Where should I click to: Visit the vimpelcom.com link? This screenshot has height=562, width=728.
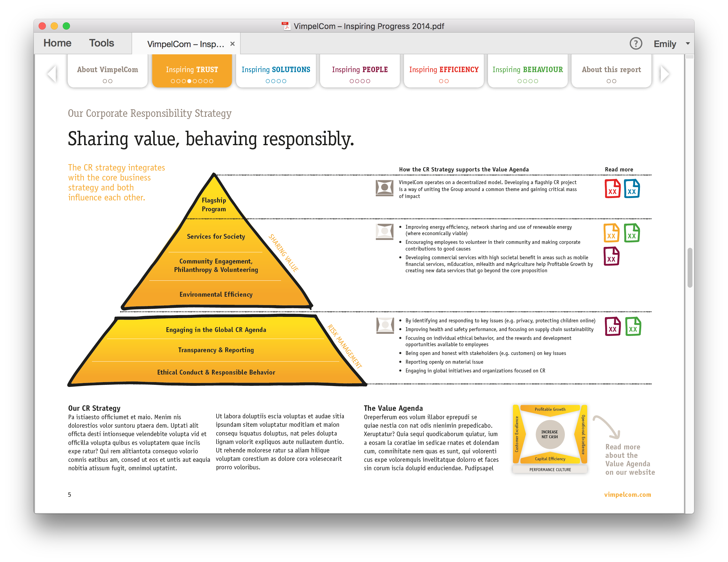coord(627,495)
